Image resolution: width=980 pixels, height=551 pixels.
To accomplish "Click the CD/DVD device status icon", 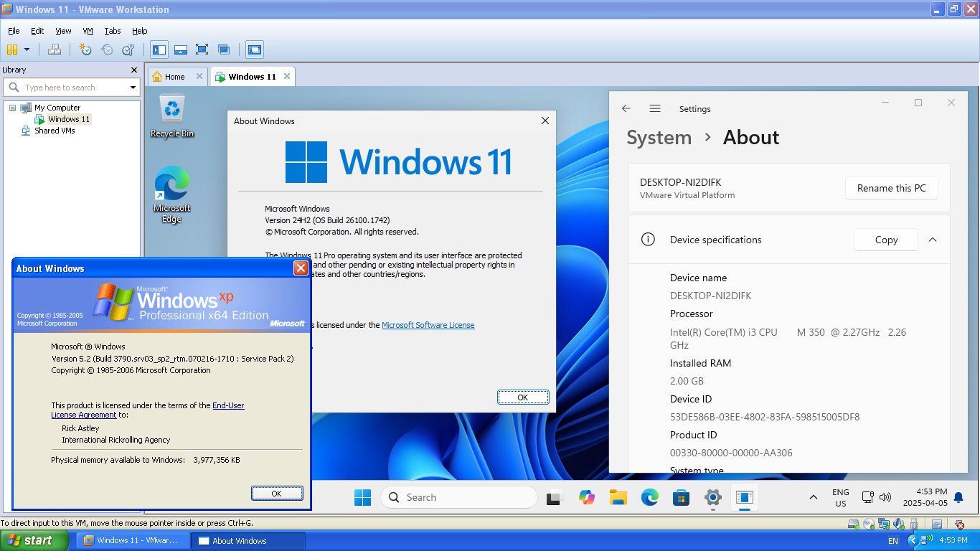I will point(869,524).
